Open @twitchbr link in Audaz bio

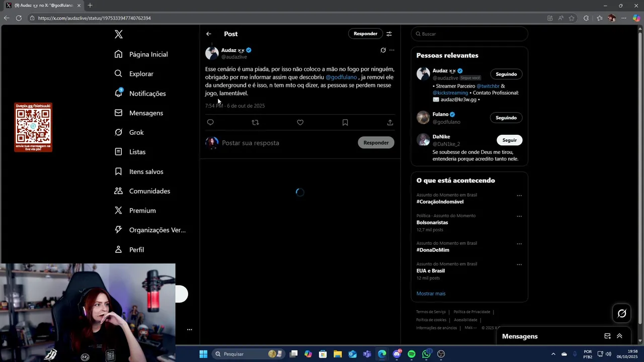(x=488, y=86)
